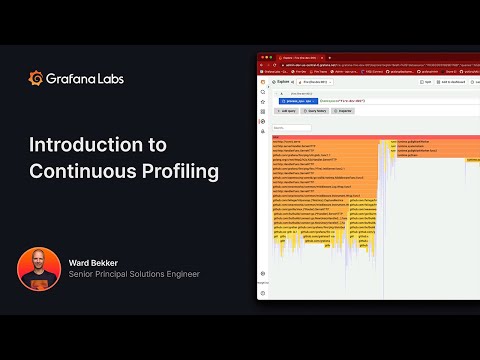
Task: Click the Add to dashboard button
Action: tap(451, 82)
